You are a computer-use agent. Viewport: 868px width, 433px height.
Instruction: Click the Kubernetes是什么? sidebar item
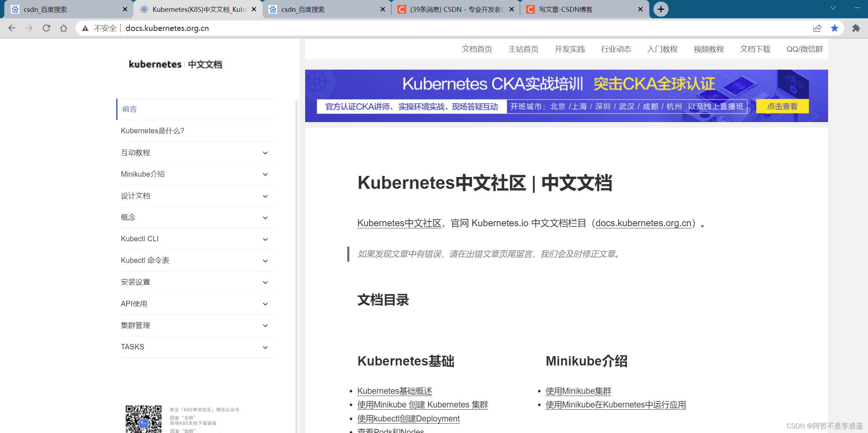152,131
